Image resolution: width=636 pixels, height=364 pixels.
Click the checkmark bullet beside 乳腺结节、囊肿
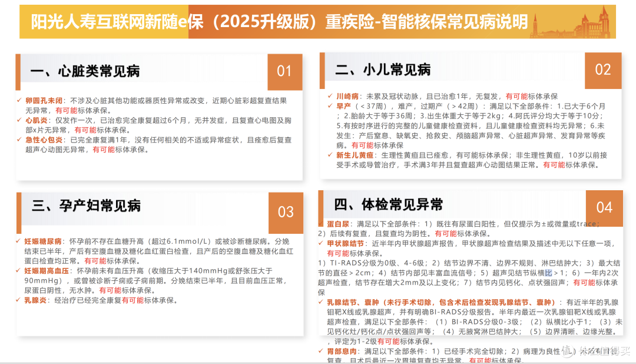pos(321,302)
